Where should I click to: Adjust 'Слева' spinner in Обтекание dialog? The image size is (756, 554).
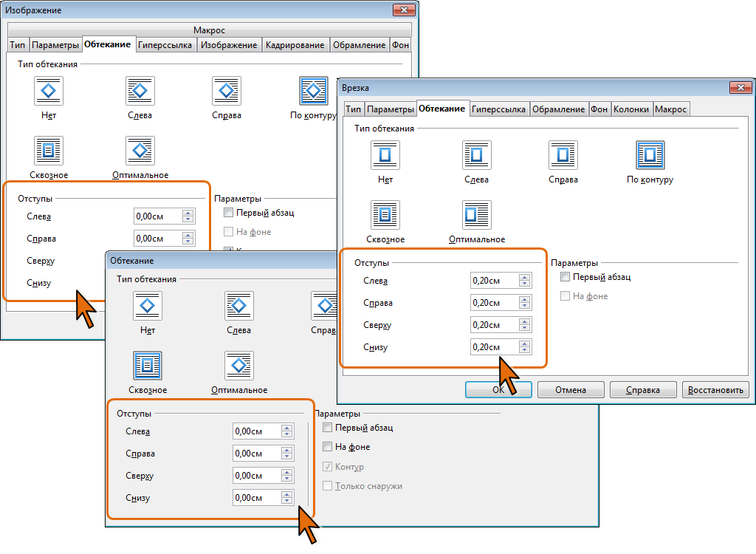tap(287, 431)
